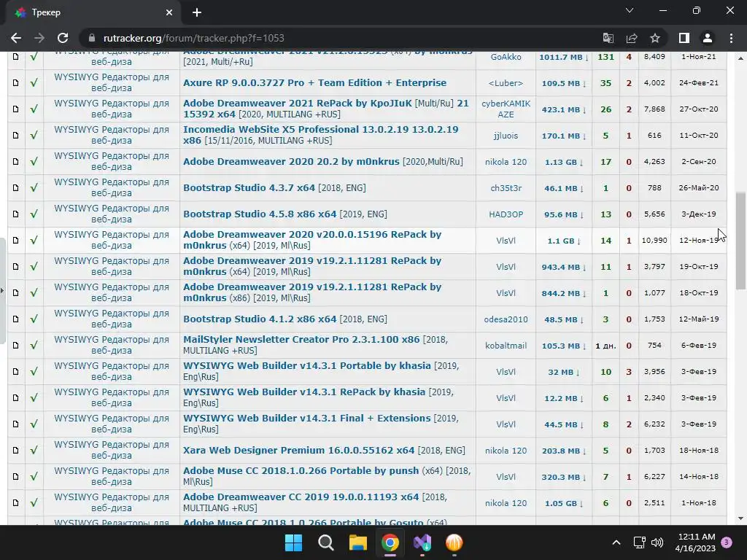Open forum category link in Axure row

point(112,83)
